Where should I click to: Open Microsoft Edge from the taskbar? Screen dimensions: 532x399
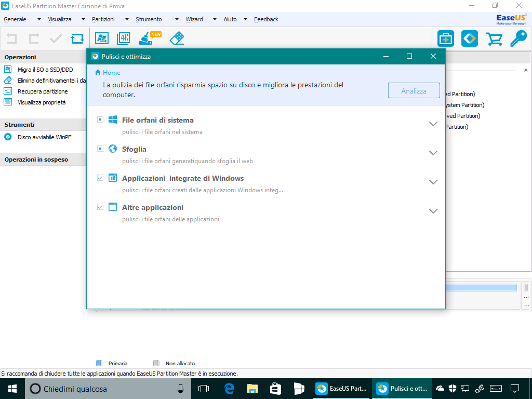229,389
